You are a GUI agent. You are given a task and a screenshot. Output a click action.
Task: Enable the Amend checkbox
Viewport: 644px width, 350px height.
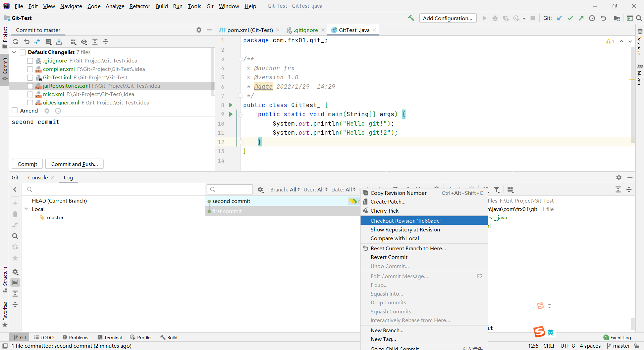(14, 111)
